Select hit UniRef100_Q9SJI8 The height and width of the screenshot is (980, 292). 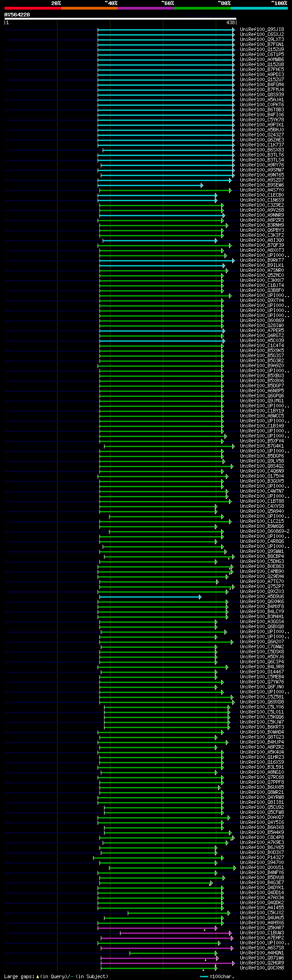[262, 29]
